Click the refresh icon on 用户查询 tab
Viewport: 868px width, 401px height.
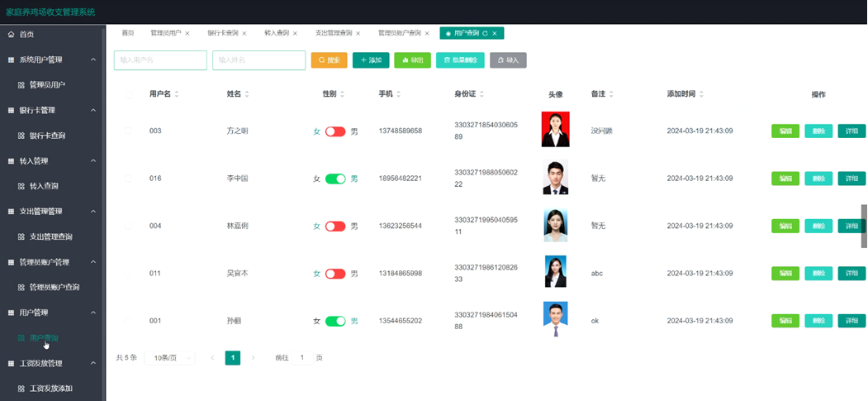pos(485,33)
